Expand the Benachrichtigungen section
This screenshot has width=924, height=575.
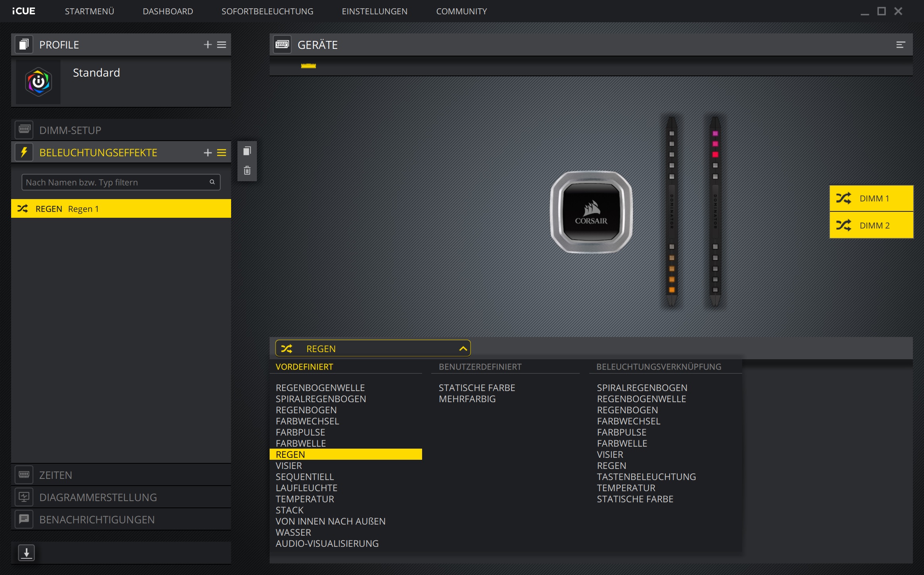click(121, 519)
